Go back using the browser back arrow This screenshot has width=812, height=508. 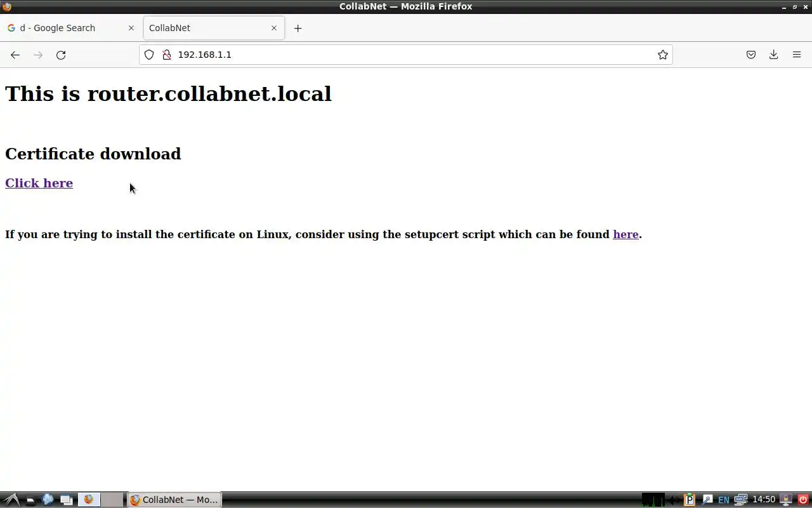pos(15,55)
